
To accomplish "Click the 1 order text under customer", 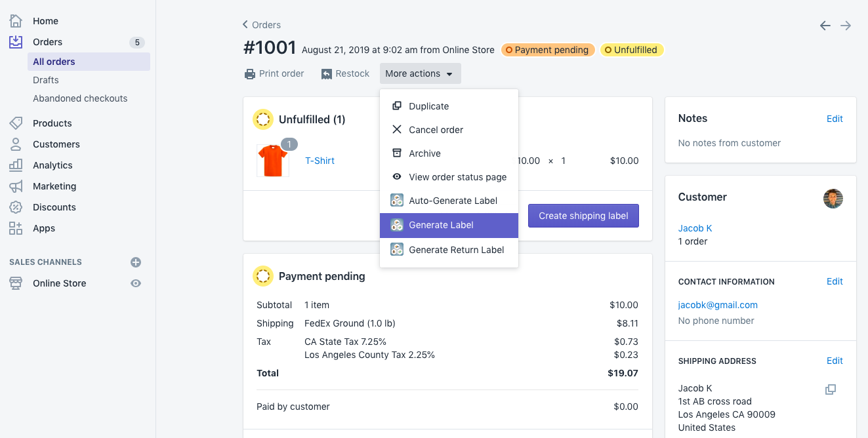I will click(693, 241).
